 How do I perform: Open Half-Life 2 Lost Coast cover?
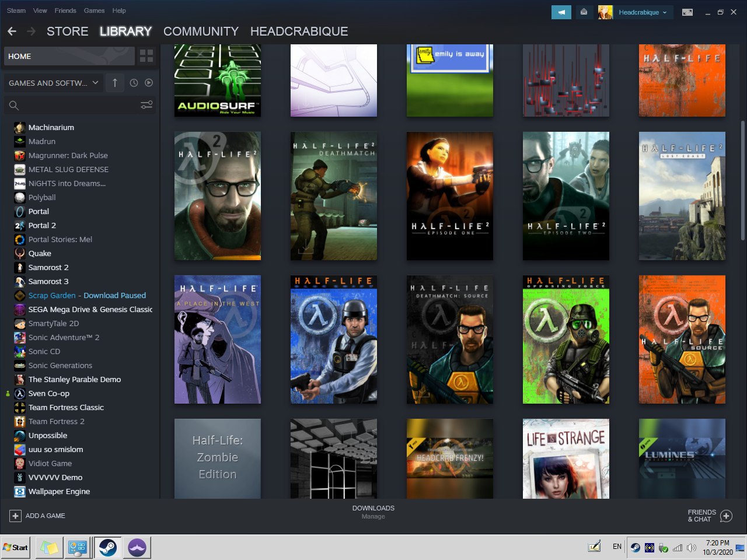pos(682,196)
